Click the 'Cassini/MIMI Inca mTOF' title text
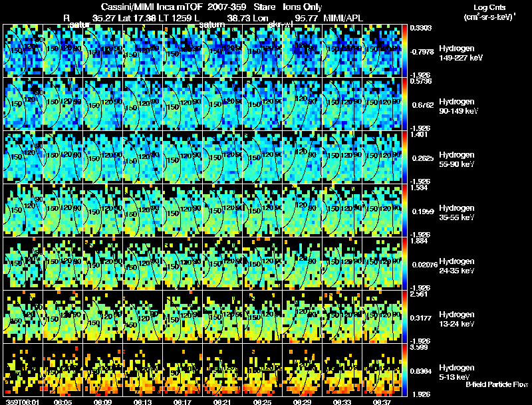This screenshot has height=405, width=532. tap(152, 7)
